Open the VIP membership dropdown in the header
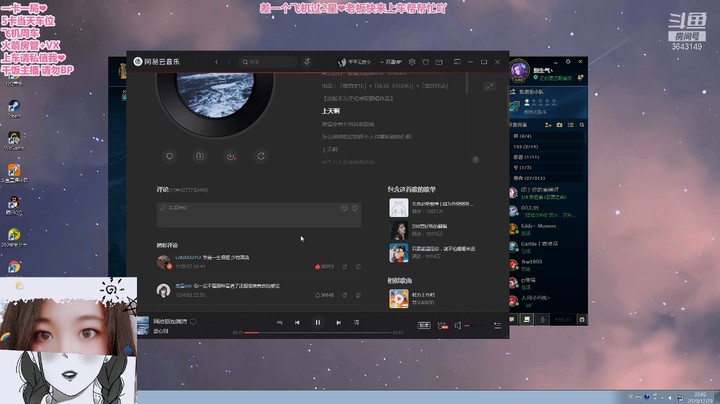This screenshot has width=720, height=404. point(391,62)
